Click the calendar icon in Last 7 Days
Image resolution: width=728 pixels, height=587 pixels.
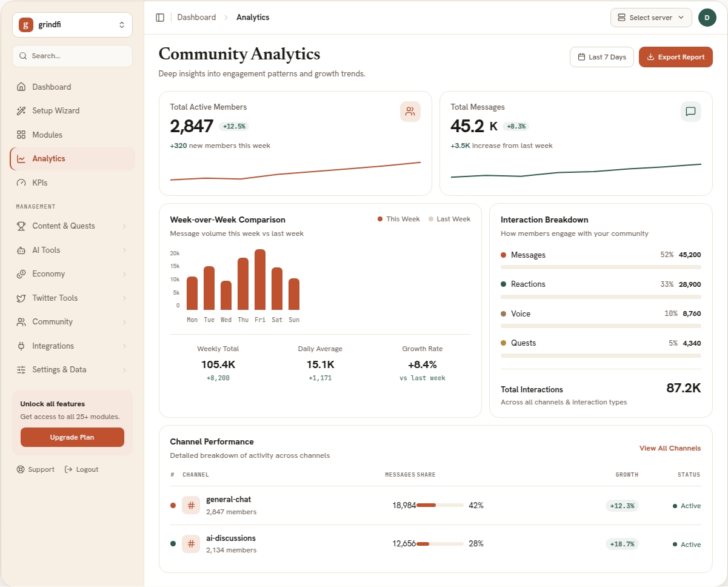click(581, 57)
